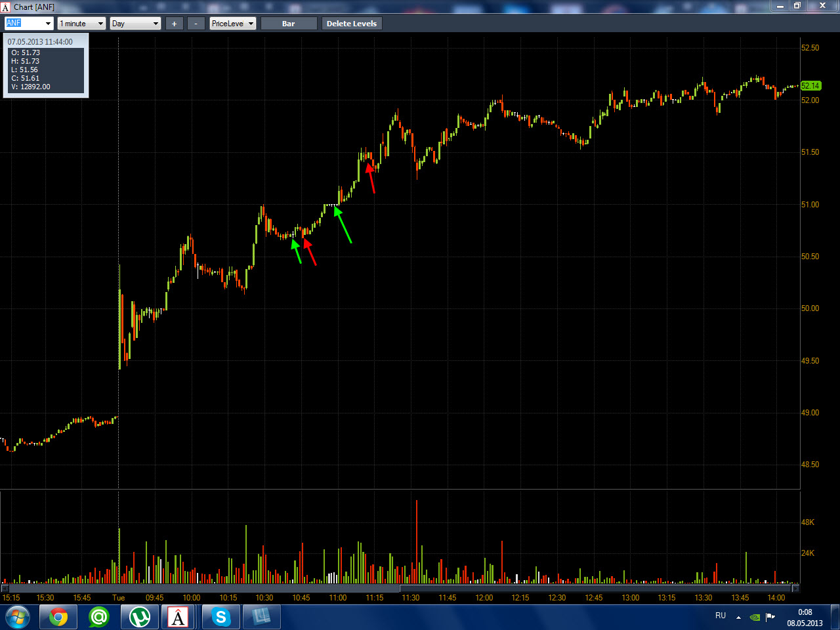Click the NVIDIA tray icon
The width and height of the screenshot is (840, 630).
tap(755, 617)
